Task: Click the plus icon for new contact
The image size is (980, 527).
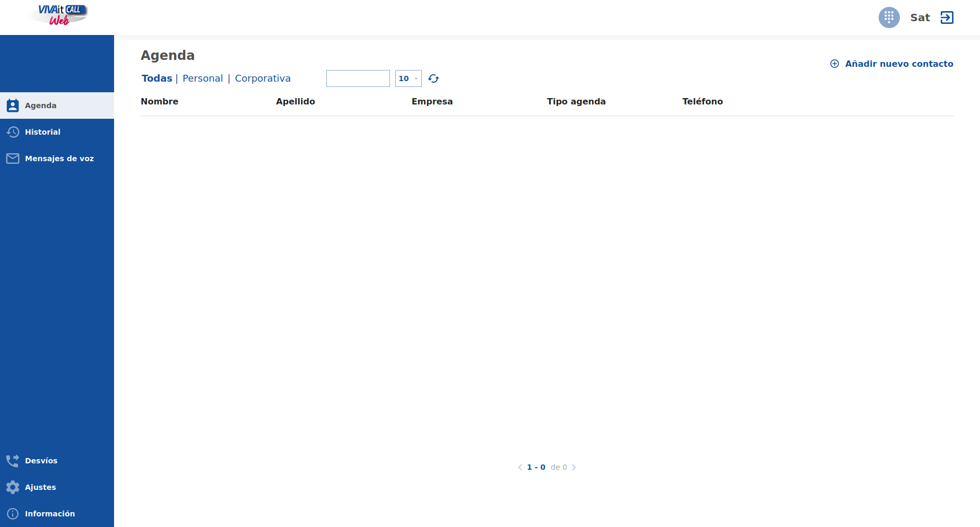Action: click(x=835, y=64)
